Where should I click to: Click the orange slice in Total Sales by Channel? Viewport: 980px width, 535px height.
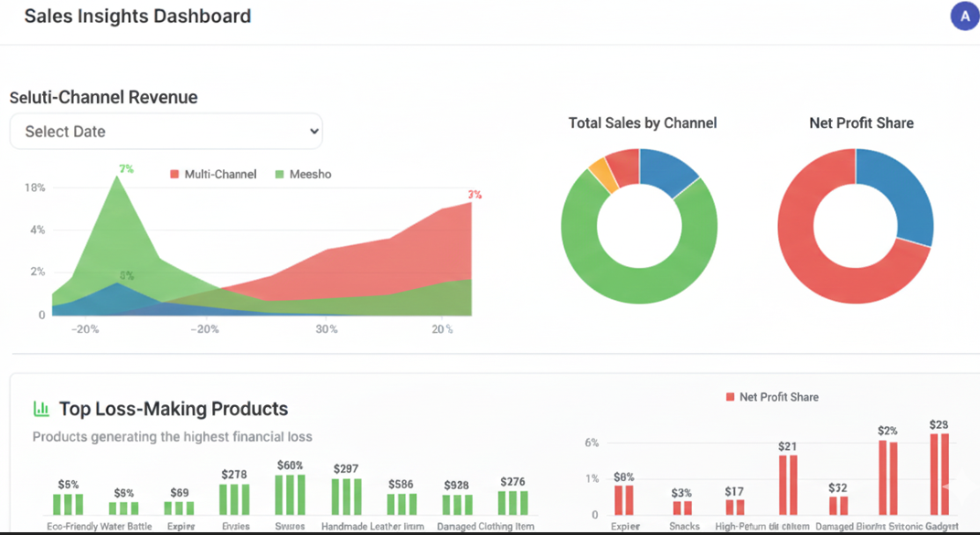tap(602, 175)
